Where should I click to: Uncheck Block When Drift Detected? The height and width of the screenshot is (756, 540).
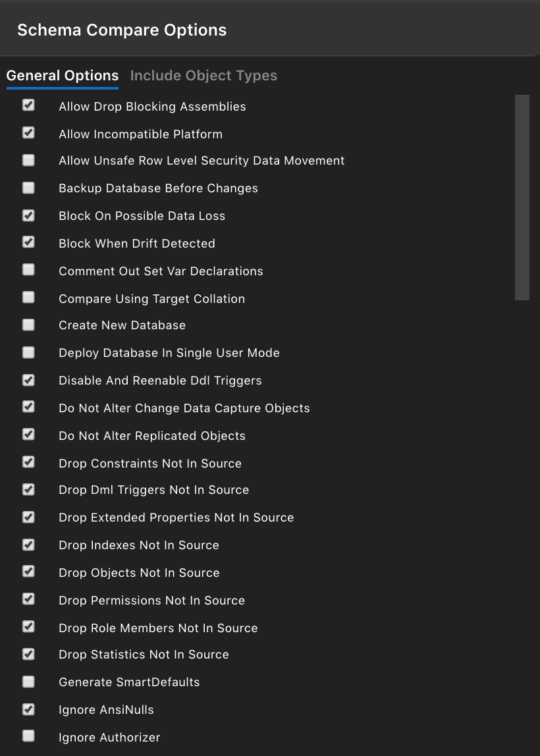click(28, 242)
